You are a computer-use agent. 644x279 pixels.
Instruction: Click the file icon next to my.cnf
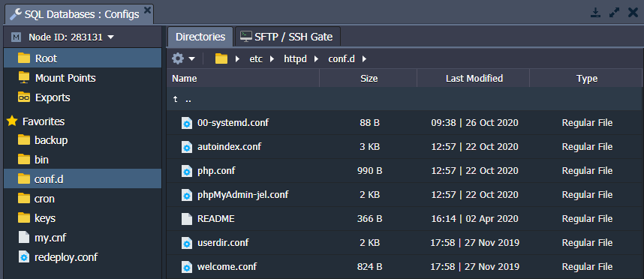click(24, 237)
